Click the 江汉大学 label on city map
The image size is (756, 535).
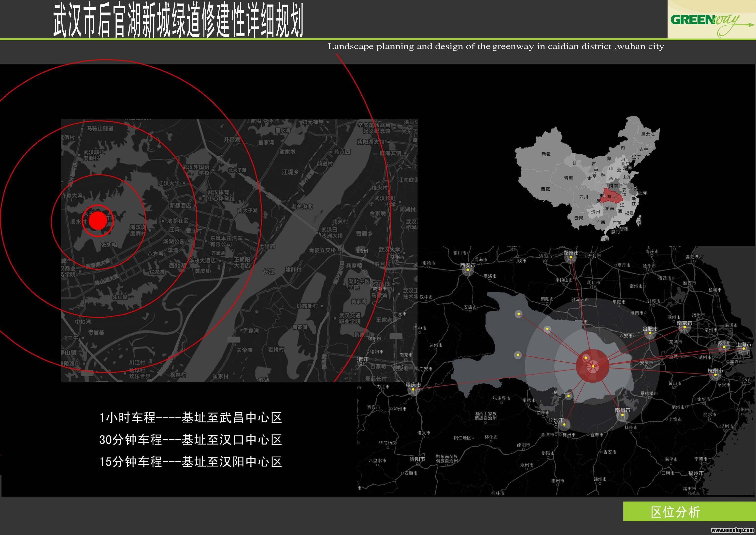click(169, 183)
